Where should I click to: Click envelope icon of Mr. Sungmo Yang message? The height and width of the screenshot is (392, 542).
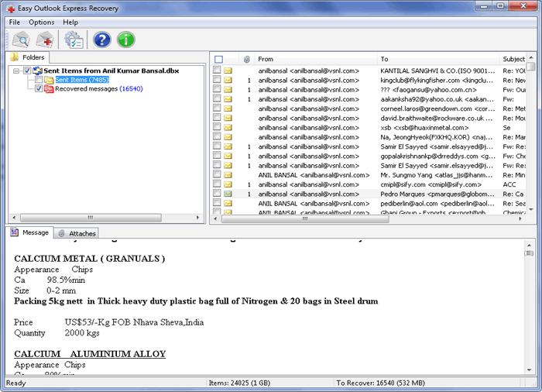click(x=228, y=175)
